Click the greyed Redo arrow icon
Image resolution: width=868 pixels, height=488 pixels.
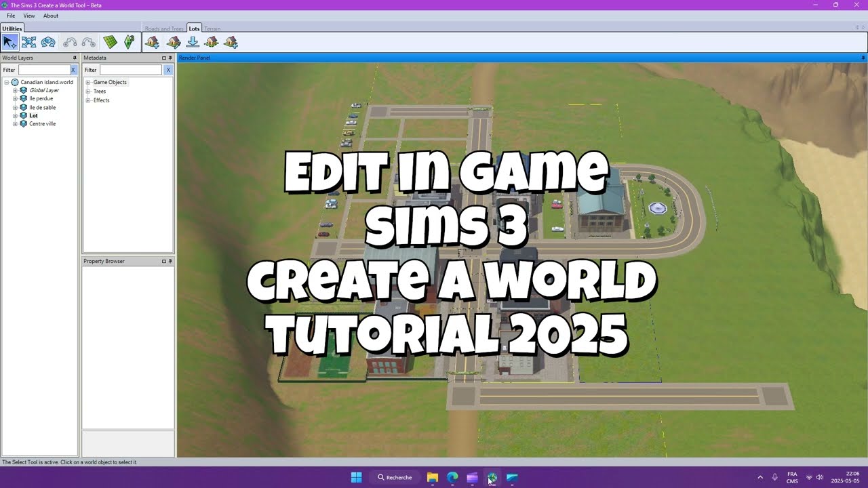click(89, 42)
